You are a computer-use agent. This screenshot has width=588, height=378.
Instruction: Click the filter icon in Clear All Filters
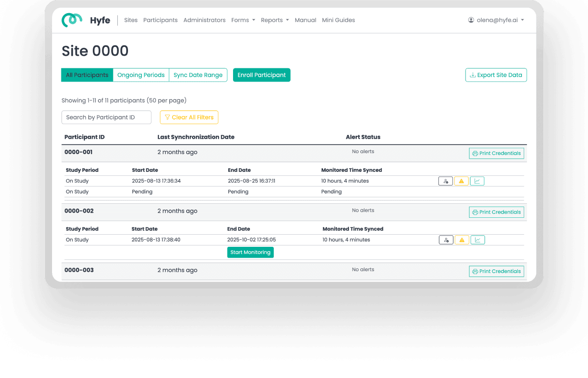[168, 117]
